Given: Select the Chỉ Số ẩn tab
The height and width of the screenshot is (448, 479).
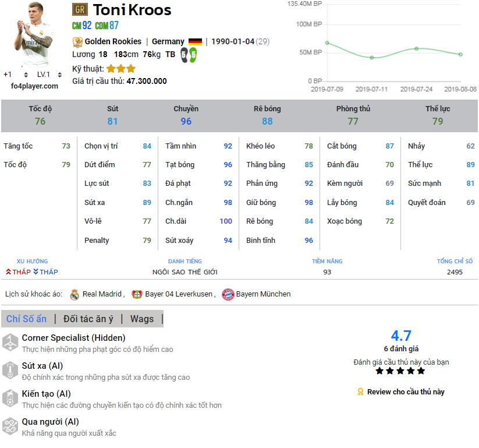Looking at the screenshot, I should [x=26, y=319].
